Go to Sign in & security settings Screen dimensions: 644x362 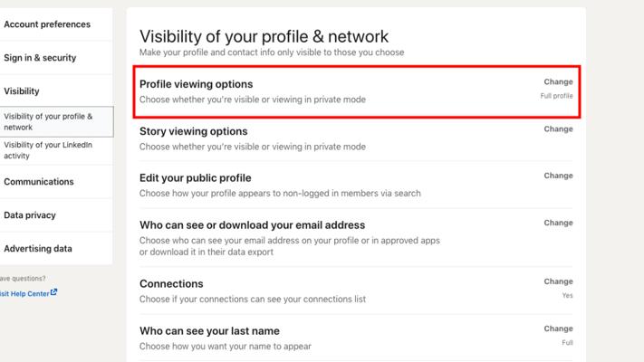click(40, 58)
